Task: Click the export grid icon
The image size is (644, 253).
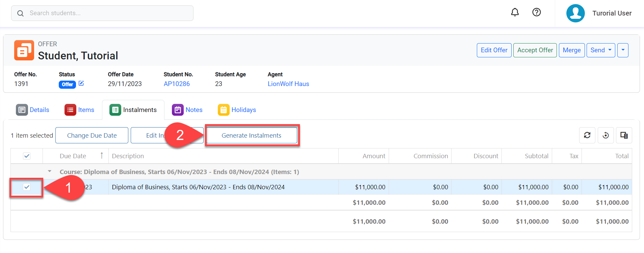Action: 624,135
